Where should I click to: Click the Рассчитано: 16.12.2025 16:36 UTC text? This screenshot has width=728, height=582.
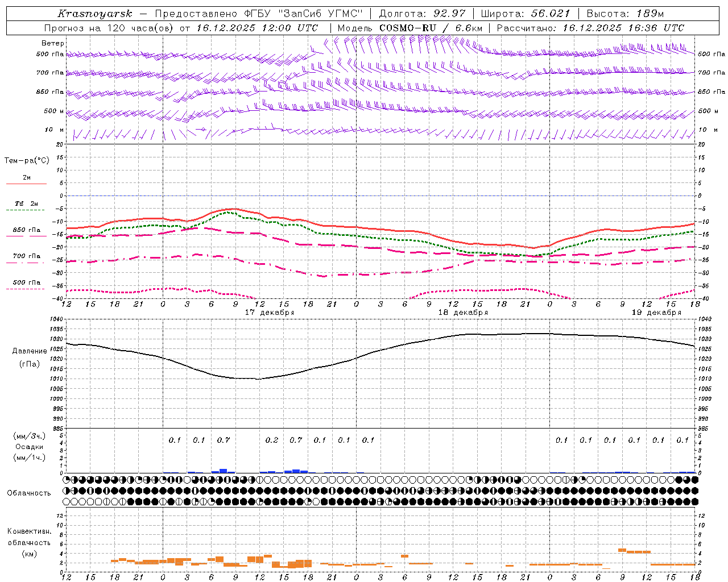(x=590, y=28)
